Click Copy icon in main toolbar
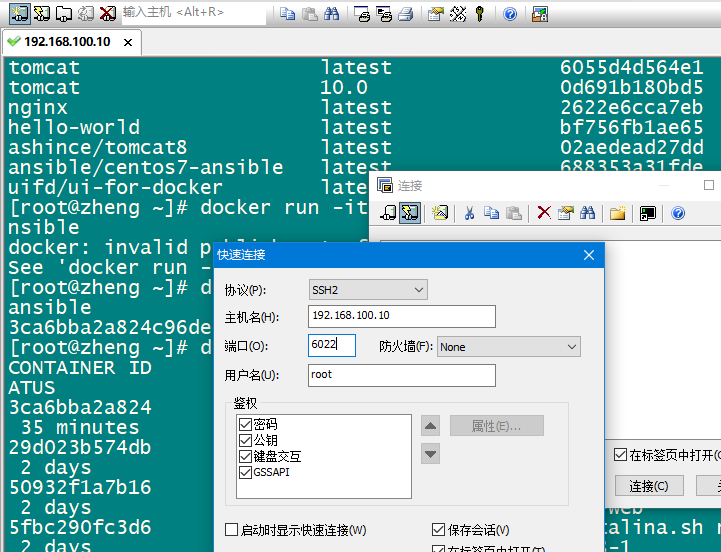This screenshot has height=552, width=721. coord(288,14)
